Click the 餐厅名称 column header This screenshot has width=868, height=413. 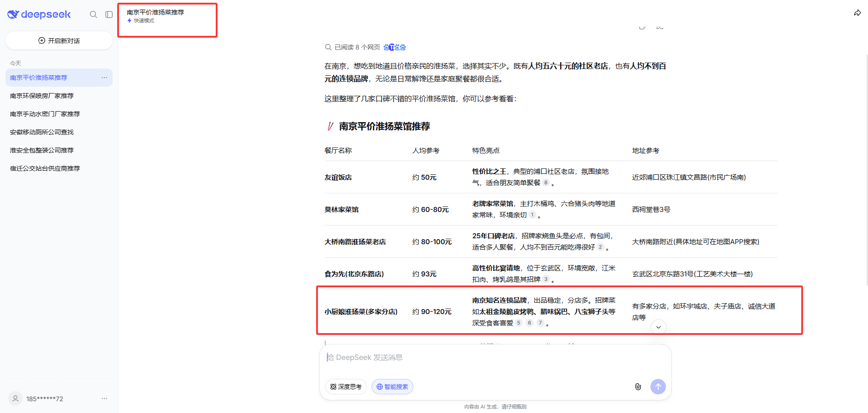pyautogui.click(x=338, y=150)
